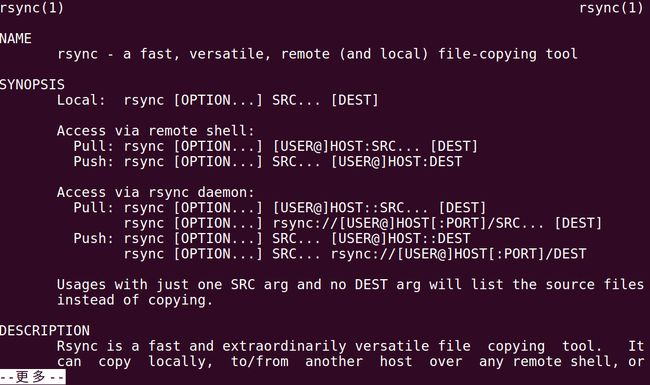Click '[USER@]HOST::DEST' in daemon Push line

[400, 238]
